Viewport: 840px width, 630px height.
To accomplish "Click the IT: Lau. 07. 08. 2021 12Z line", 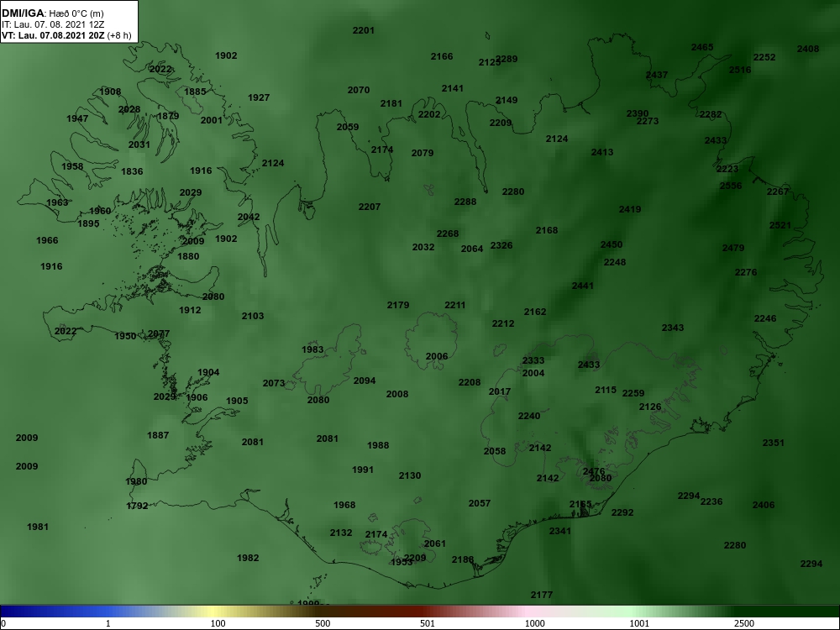I will (53, 24).
